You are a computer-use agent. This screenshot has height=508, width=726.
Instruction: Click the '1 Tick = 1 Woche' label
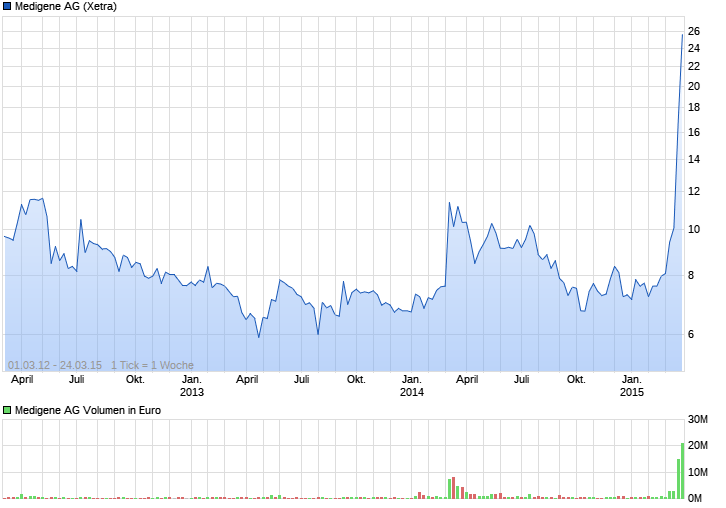[x=152, y=365]
